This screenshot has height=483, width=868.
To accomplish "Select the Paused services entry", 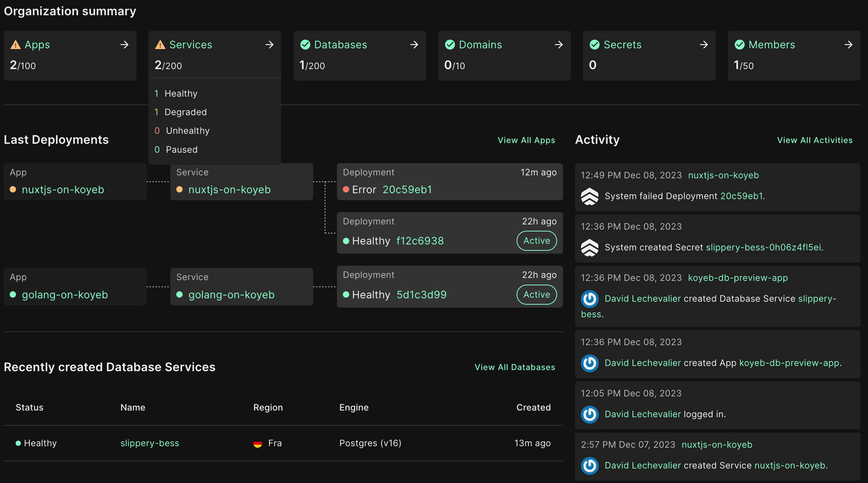I will point(181,150).
